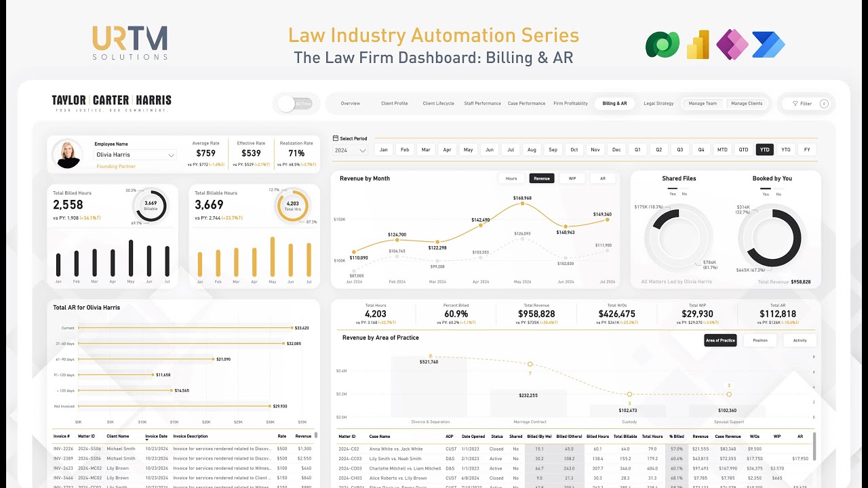Select the Jan month button
Viewport: 868px width, 488px height.
tap(384, 150)
